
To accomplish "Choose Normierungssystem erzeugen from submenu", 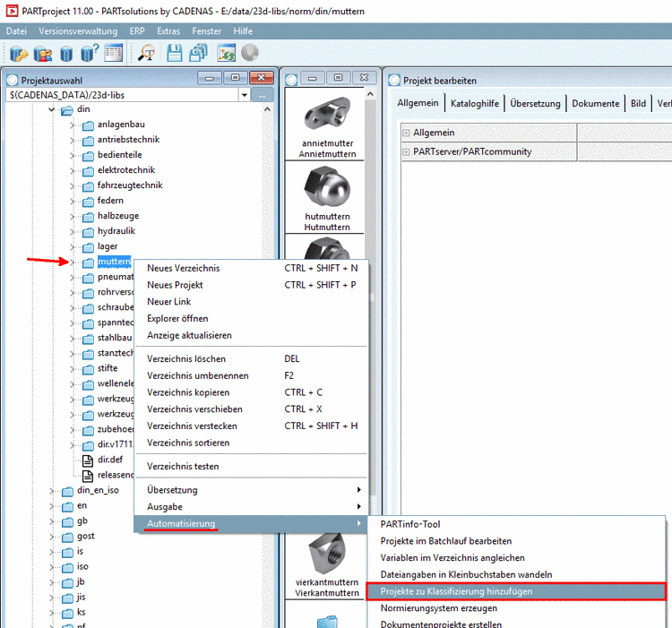I will pyautogui.click(x=516, y=608).
